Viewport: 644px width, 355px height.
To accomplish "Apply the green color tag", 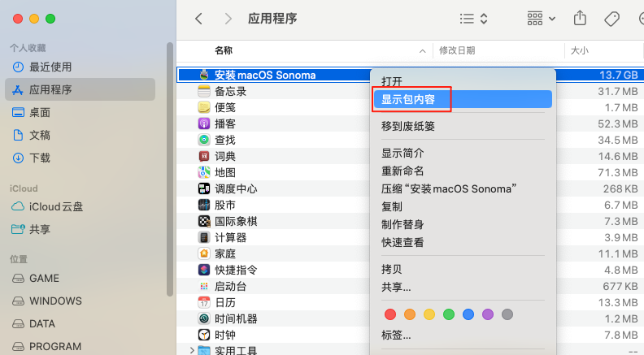I will click(449, 314).
